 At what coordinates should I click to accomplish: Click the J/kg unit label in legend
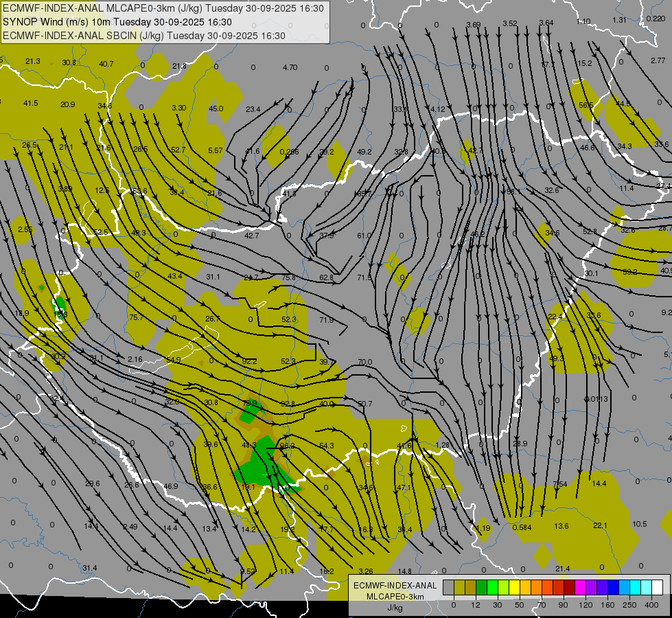click(x=395, y=608)
